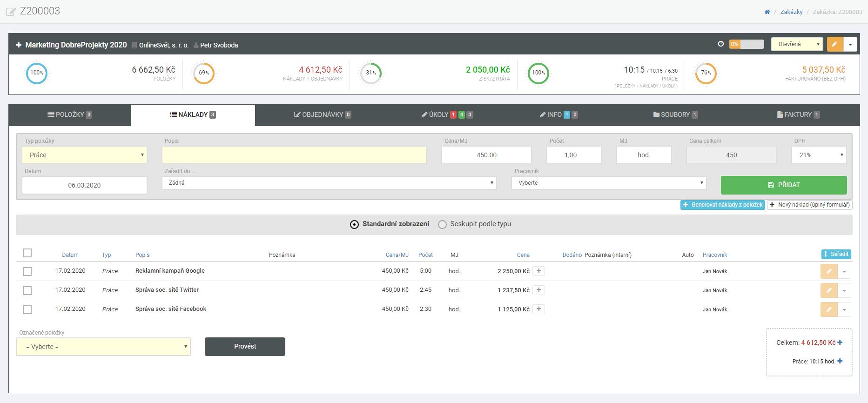The image size is (868, 403).
Task: Click the company icon beside OnlineSvět, s. r. o.
Action: coord(135,45)
